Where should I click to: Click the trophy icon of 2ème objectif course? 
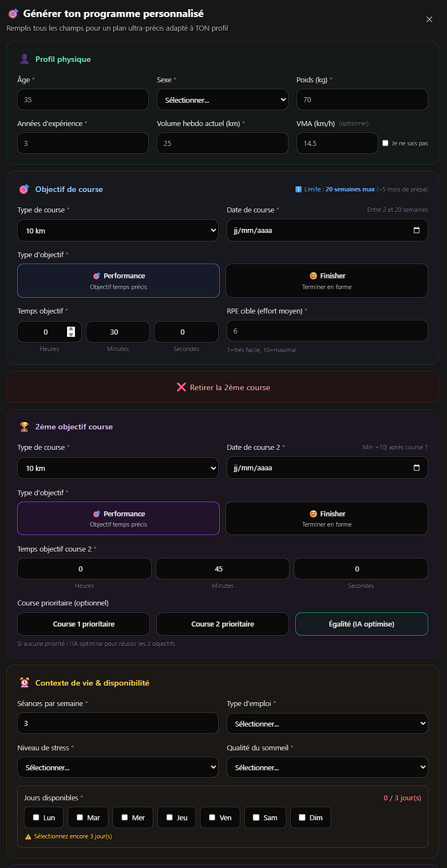pos(24,426)
